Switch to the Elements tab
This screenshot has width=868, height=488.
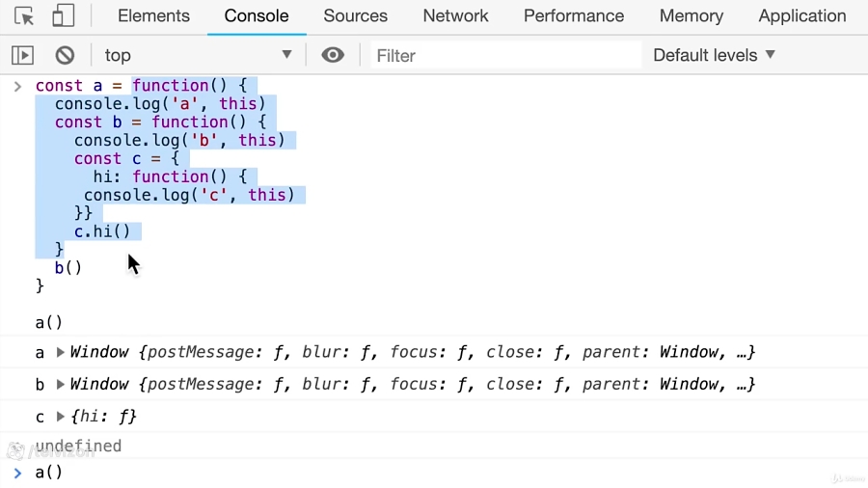[153, 16]
